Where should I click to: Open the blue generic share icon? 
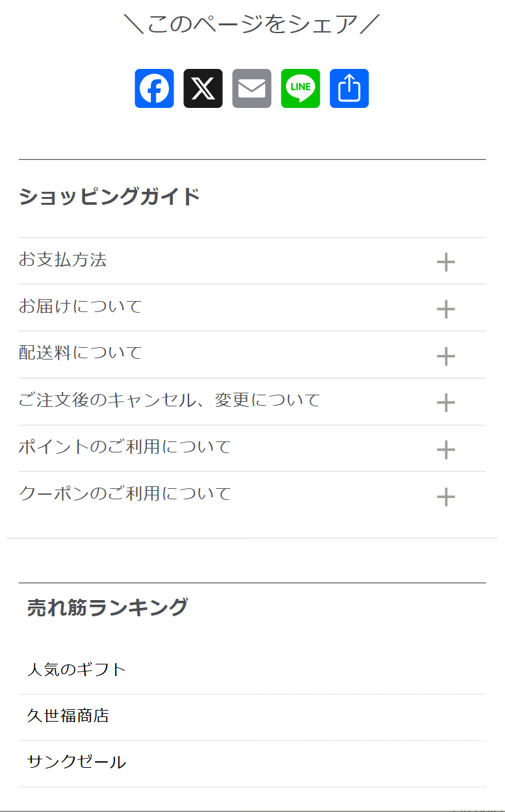click(349, 88)
